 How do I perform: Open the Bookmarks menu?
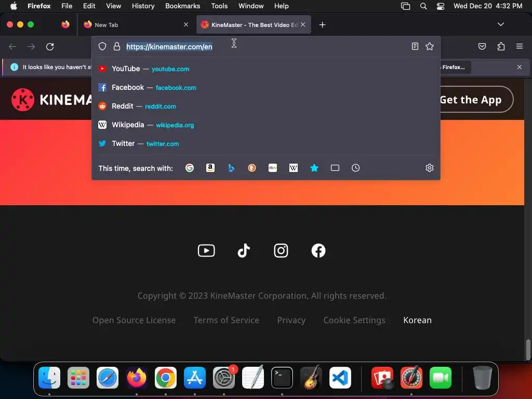182,6
